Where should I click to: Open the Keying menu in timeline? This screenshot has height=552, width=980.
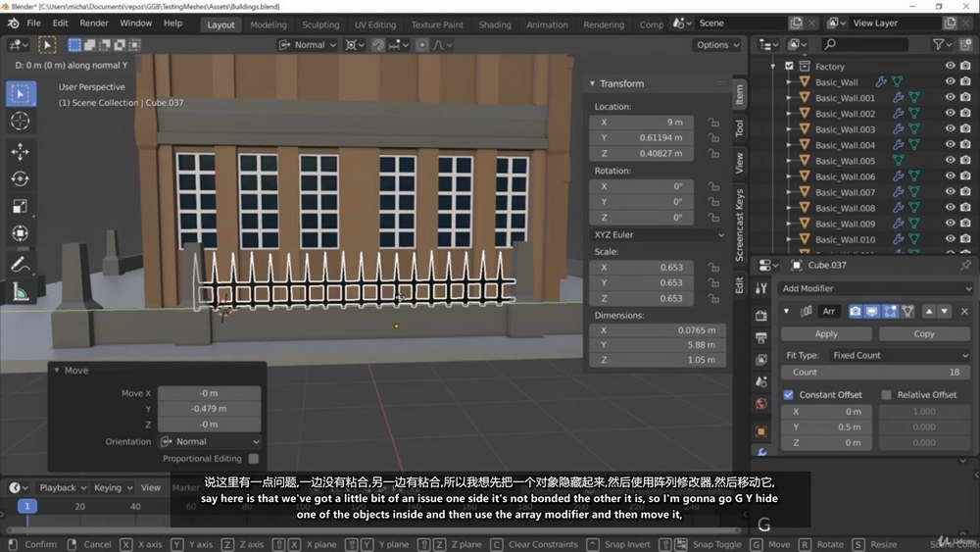[113, 487]
